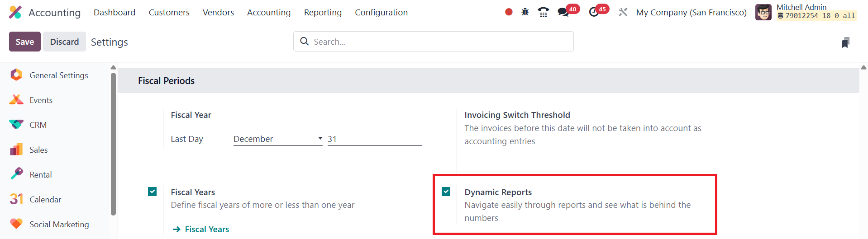
Task: Click the wrench tools icon
Action: click(x=623, y=12)
